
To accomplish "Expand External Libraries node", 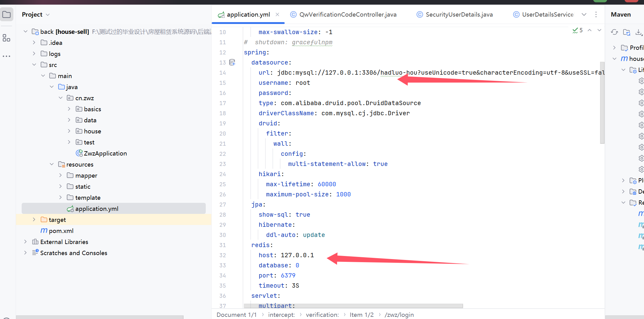I will (26, 242).
